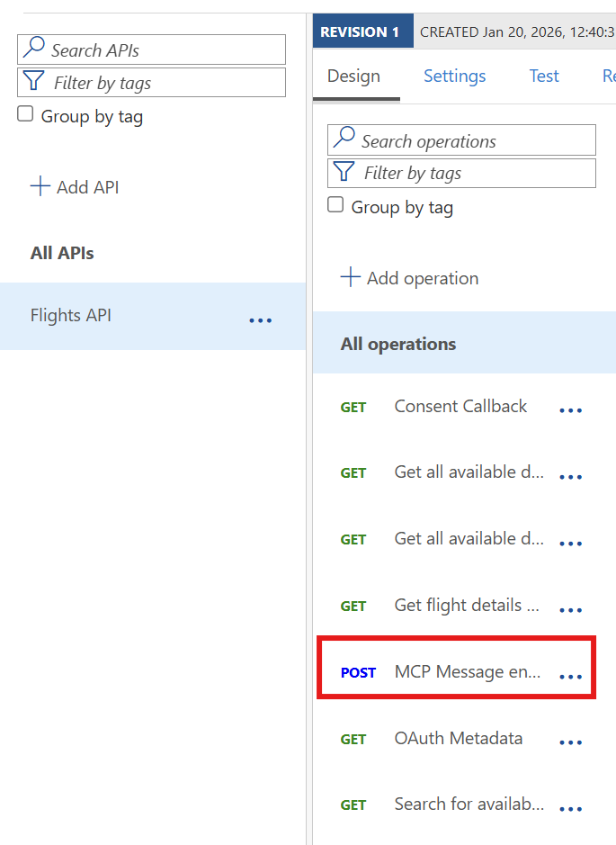Enable Group by tag for APIs list

pos(26,115)
